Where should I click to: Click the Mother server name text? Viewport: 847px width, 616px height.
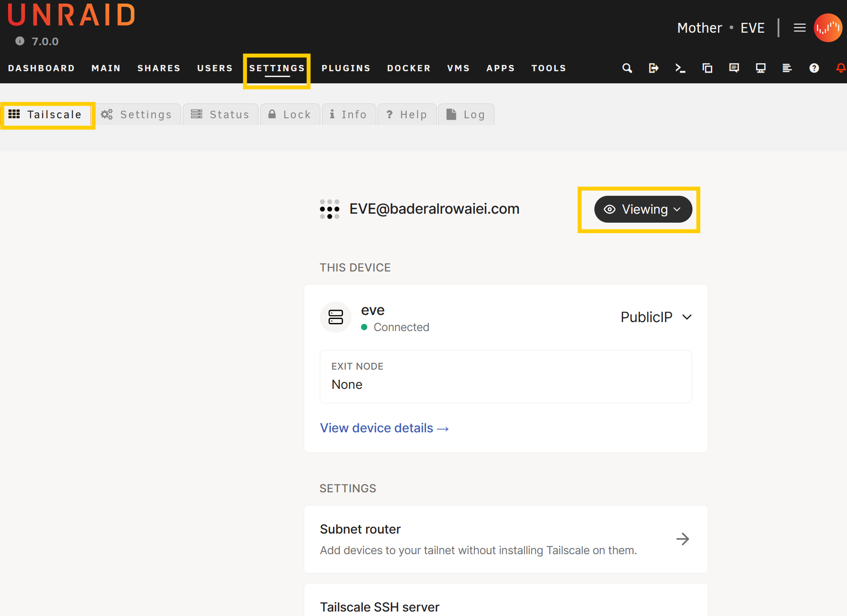700,28
